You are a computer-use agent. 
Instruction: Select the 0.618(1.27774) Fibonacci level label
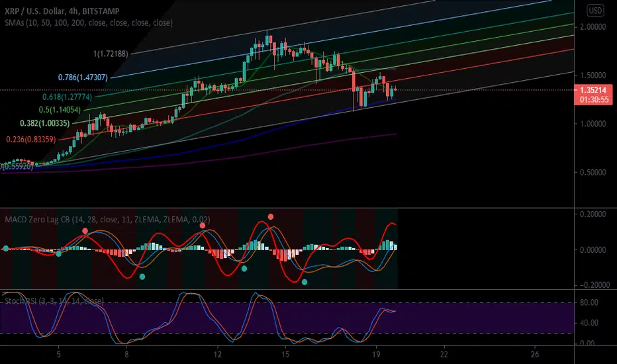[x=68, y=97]
